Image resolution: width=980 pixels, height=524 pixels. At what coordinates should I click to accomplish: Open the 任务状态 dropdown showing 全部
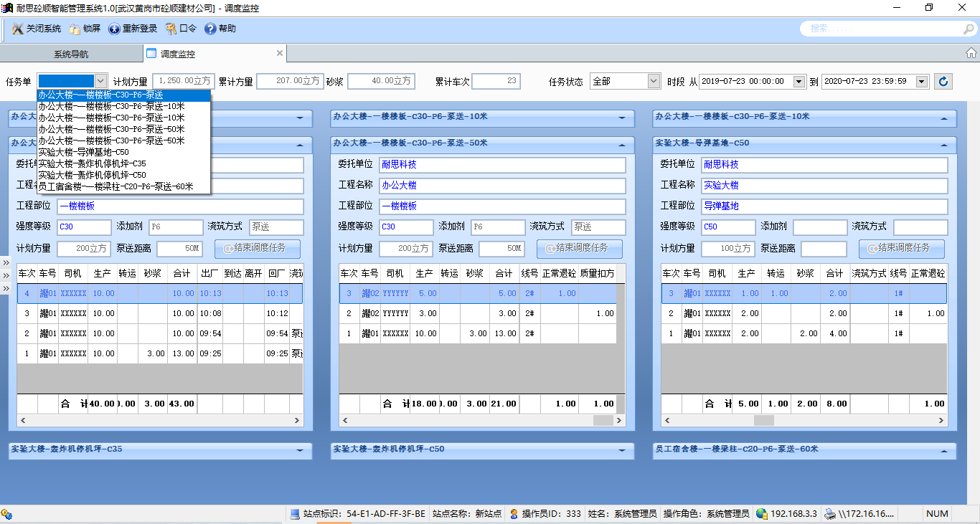(x=653, y=82)
